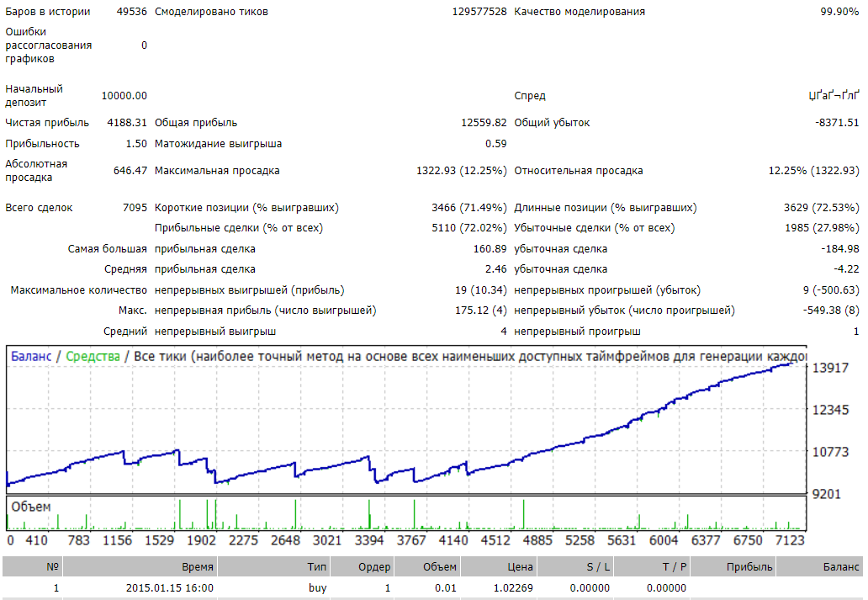Select gross profit value 12559.82
The width and height of the screenshot is (868, 600).
click(484, 122)
